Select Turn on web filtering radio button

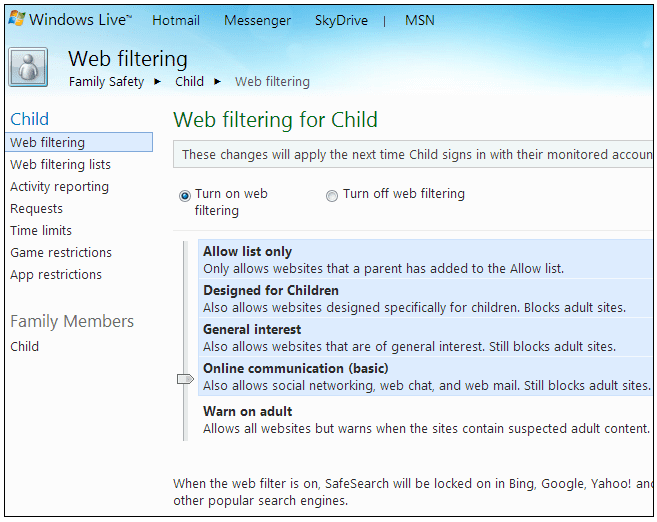click(185, 196)
